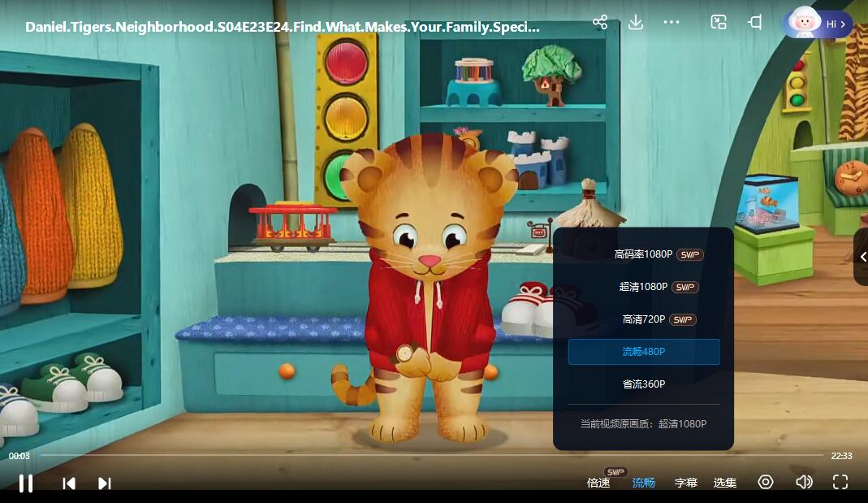Open the picture-in-picture mini player icon
The height and width of the screenshot is (503, 868).
[719, 22]
